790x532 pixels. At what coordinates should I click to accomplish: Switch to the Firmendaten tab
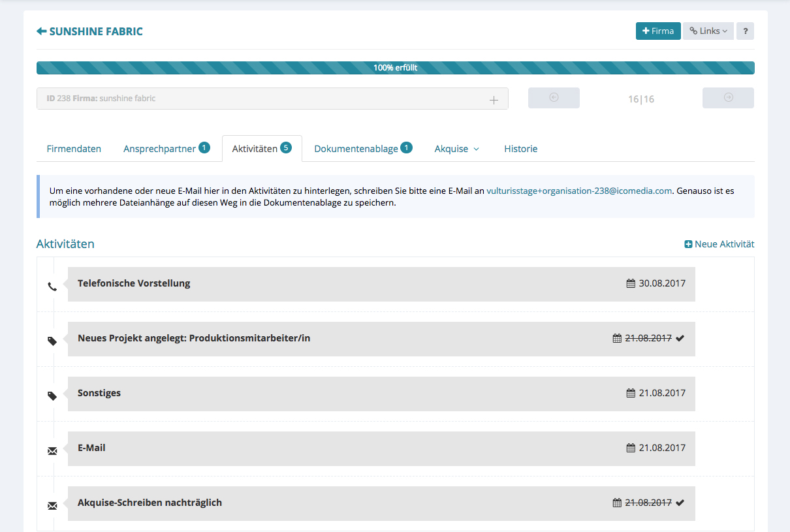coord(74,149)
